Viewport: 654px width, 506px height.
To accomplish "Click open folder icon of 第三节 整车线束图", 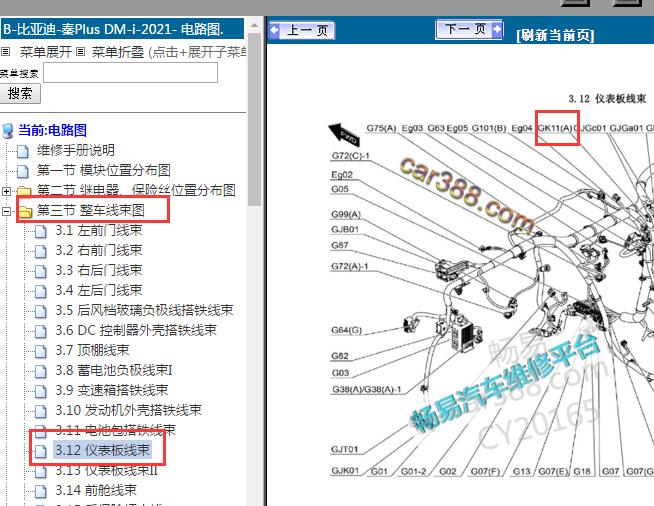I will point(25,211).
